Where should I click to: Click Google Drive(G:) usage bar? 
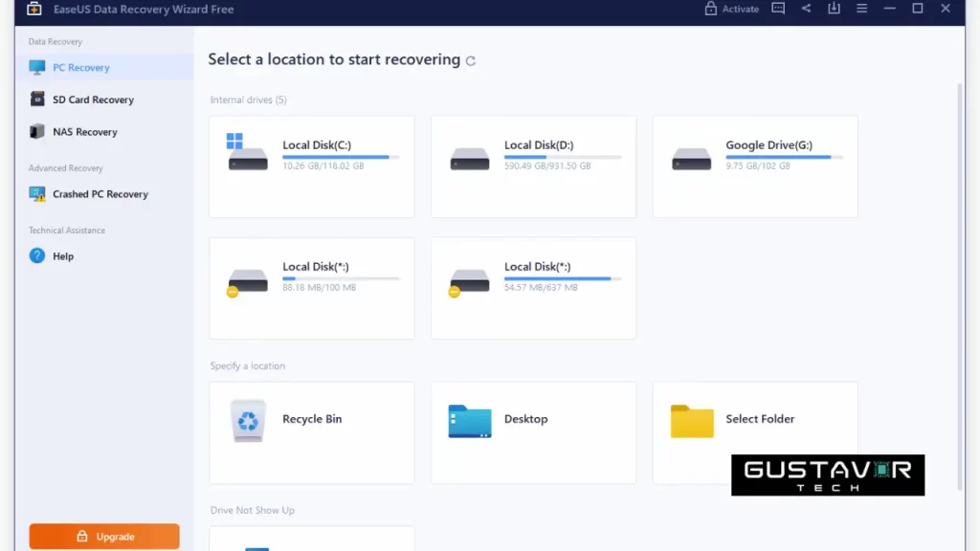[784, 157]
